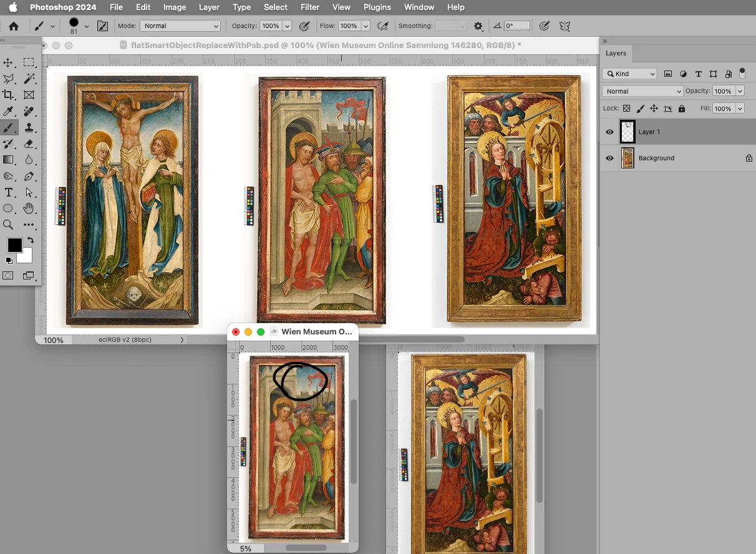The width and height of the screenshot is (756, 554).
Task: Enable airbrush-style build-up
Action: point(383,26)
